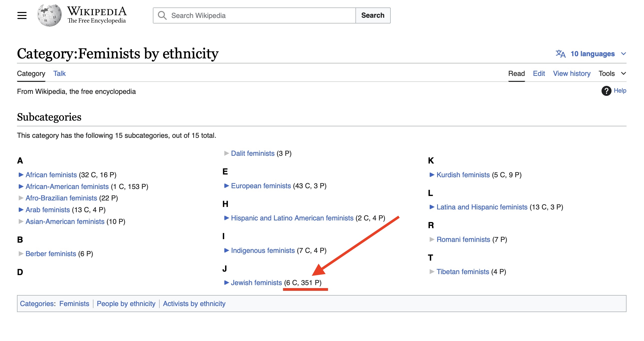This screenshot has height=341, width=644.
Task: Open the Berber feminists link
Action: [x=51, y=254]
